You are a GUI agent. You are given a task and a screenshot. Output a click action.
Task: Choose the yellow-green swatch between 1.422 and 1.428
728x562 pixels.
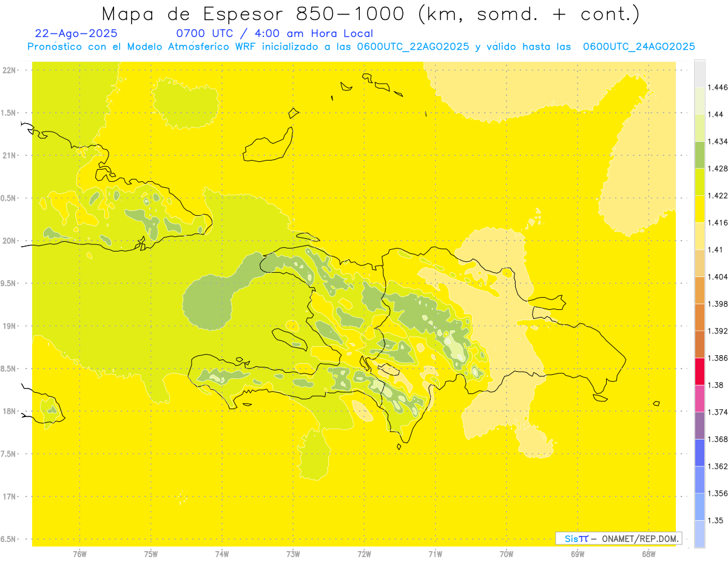pos(699,182)
